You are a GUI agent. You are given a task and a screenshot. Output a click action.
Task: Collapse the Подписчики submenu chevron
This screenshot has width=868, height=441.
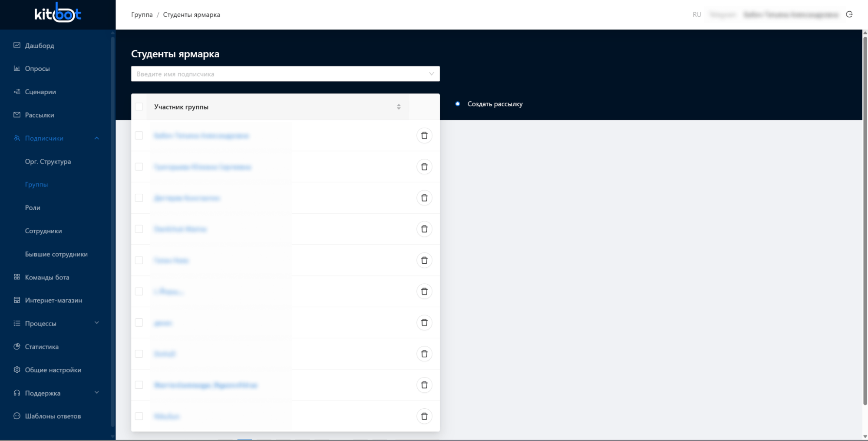(97, 138)
